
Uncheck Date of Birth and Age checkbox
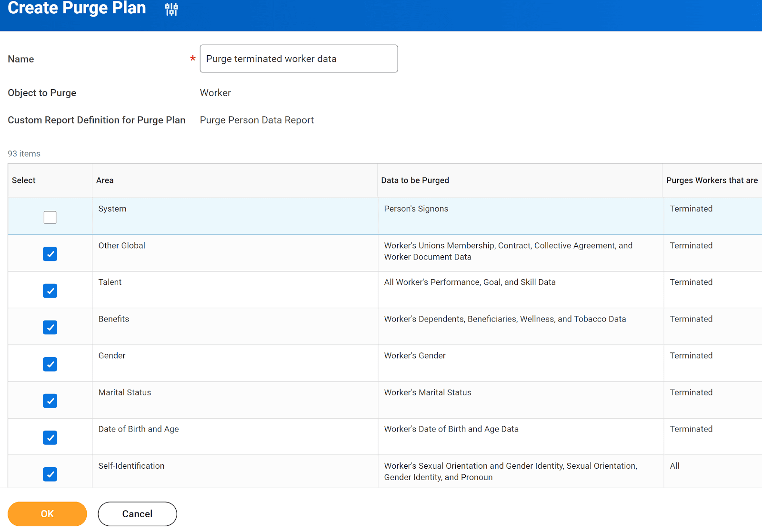[x=50, y=437]
